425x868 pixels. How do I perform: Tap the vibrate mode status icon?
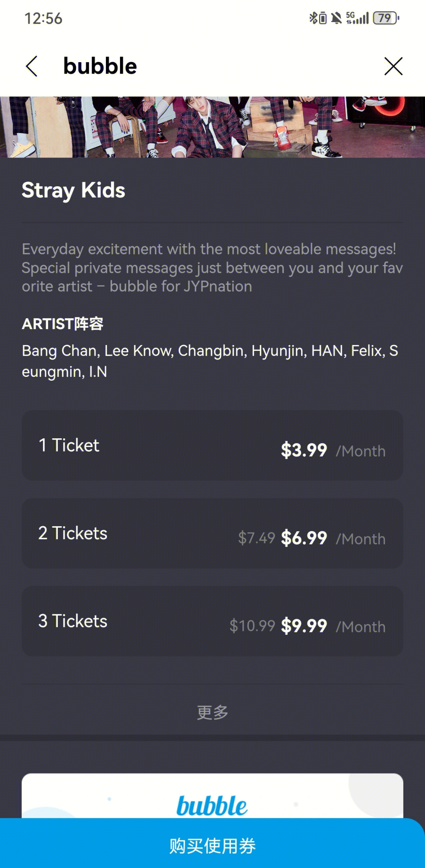pyautogui.click(x=323, y=18)
